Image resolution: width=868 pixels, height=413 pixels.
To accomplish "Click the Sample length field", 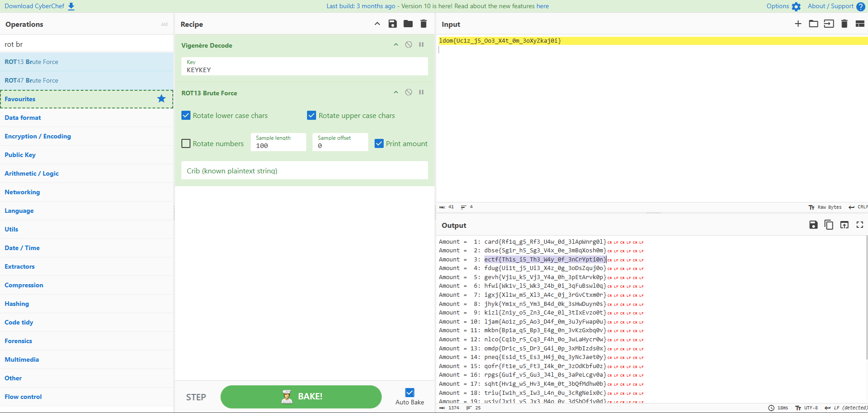I will (278, 142).
